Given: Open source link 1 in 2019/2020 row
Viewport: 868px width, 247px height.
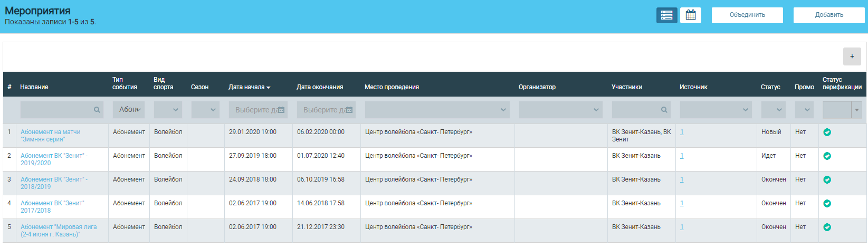Looking at the screenshot, I should point(682,156).
